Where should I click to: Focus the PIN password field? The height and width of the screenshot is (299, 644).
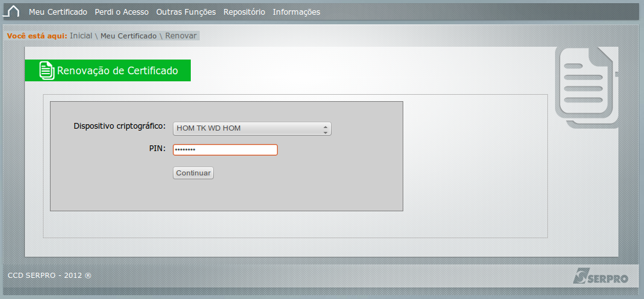click(225, 150)
